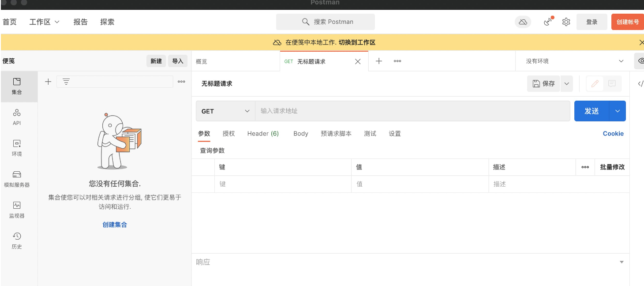Open the code snippet icon on right edge
Image resolution: width=644 pixels, height=286 pixels.
(x=640, y=84)
